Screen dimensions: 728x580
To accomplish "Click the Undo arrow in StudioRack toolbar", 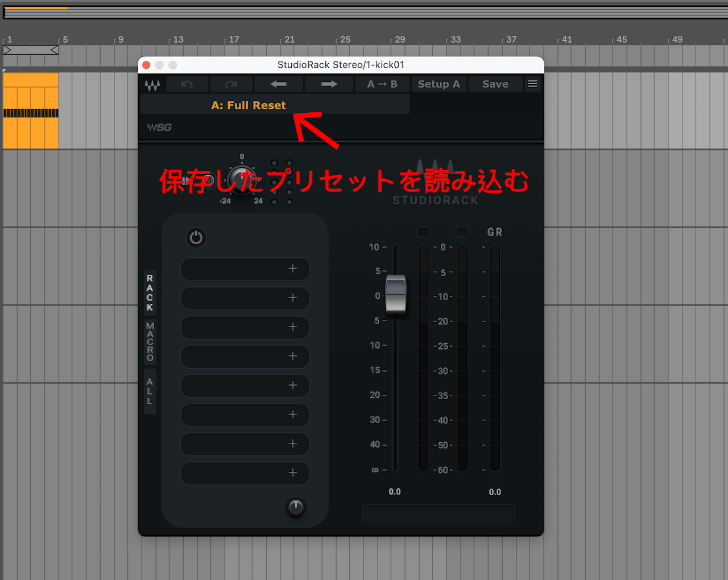I will coord(187,84).
